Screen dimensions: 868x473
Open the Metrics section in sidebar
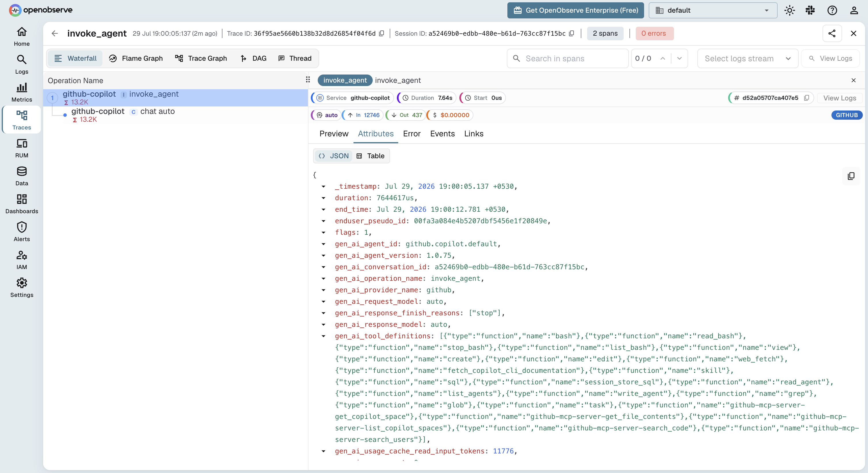pos(22,92)
